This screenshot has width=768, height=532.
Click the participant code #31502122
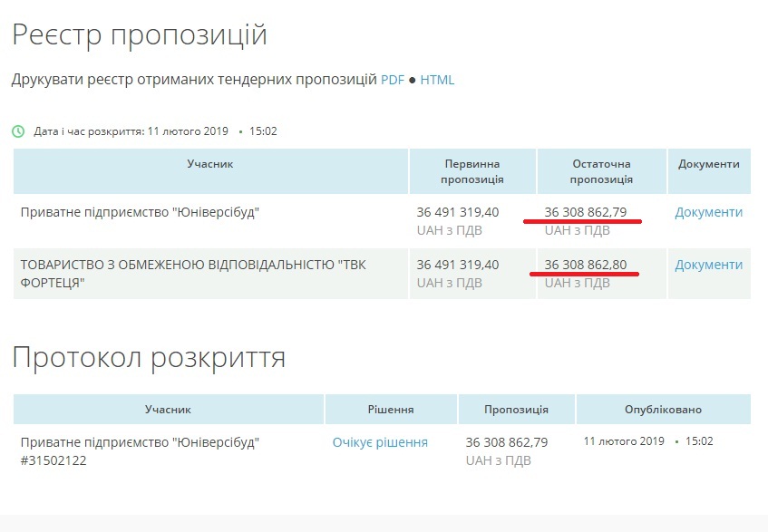click(53, 460)
